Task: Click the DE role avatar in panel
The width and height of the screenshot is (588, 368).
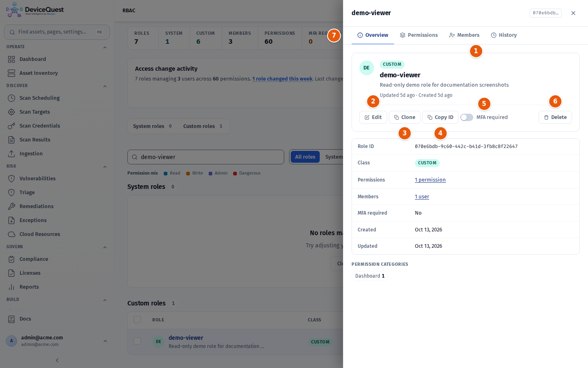Action: click(367, 68)
